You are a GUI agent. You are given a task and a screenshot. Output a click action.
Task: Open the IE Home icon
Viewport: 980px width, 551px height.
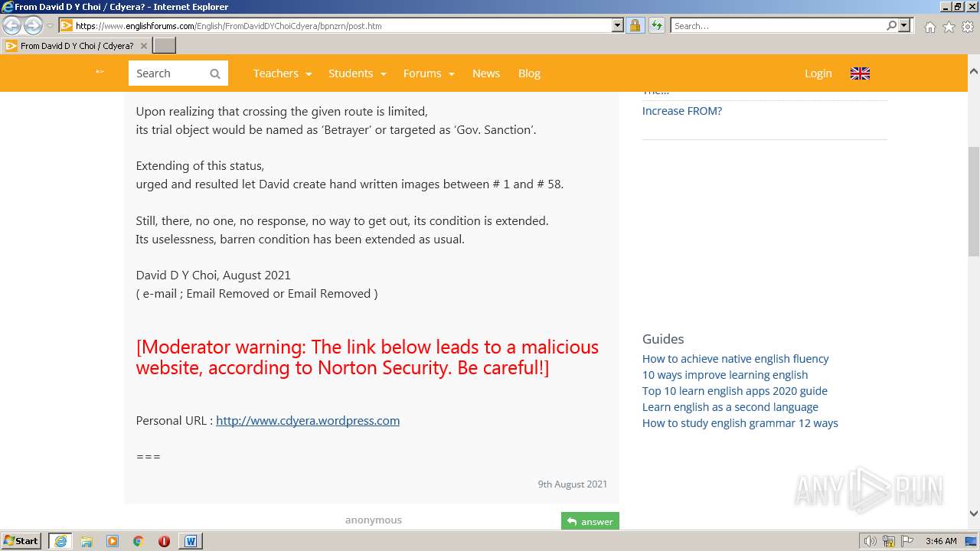click(929, 27)
